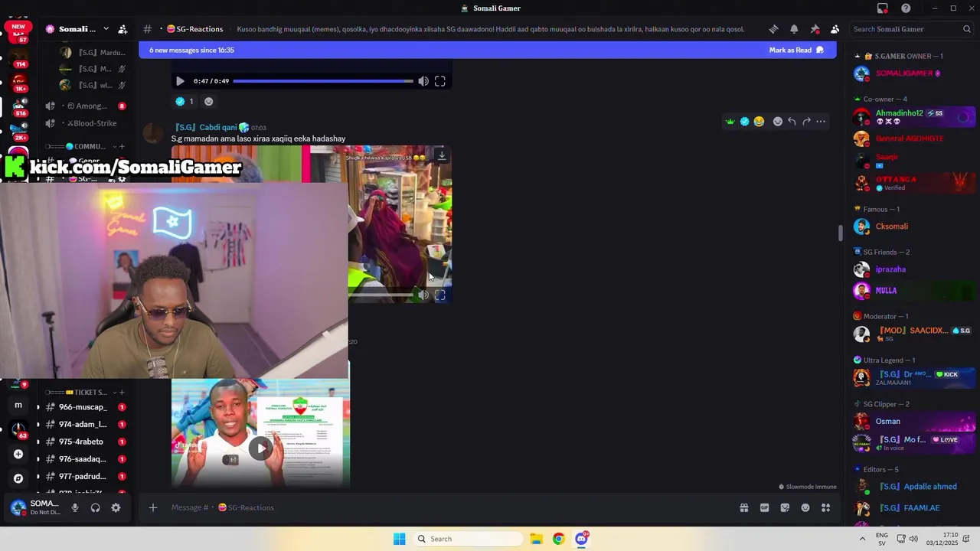The height and width of the screenshot is (551, 980).
Task: Open the attachment plus button
Action: tap(153, 507)
